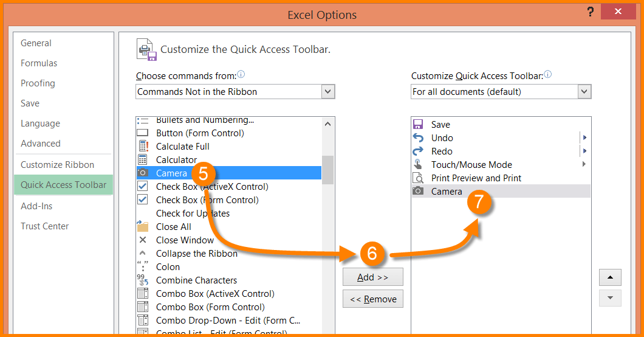Click the Check Box (ActiveX Control) icon

143,186
